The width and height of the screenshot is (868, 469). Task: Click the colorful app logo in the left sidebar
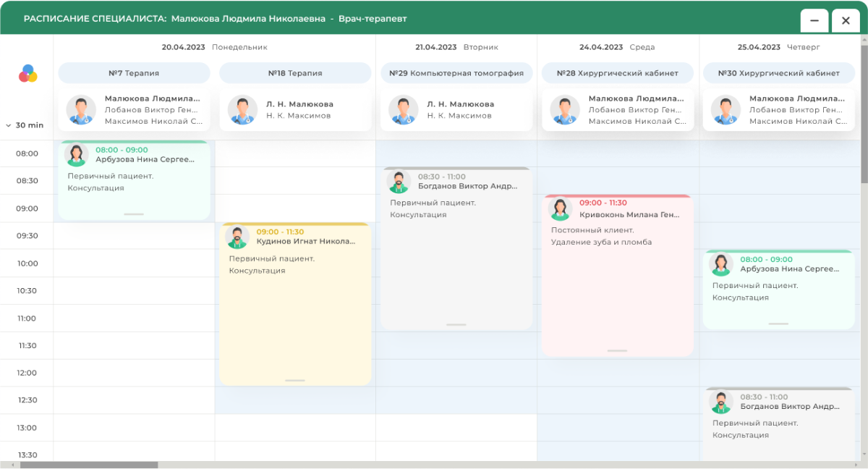[27, 73]
